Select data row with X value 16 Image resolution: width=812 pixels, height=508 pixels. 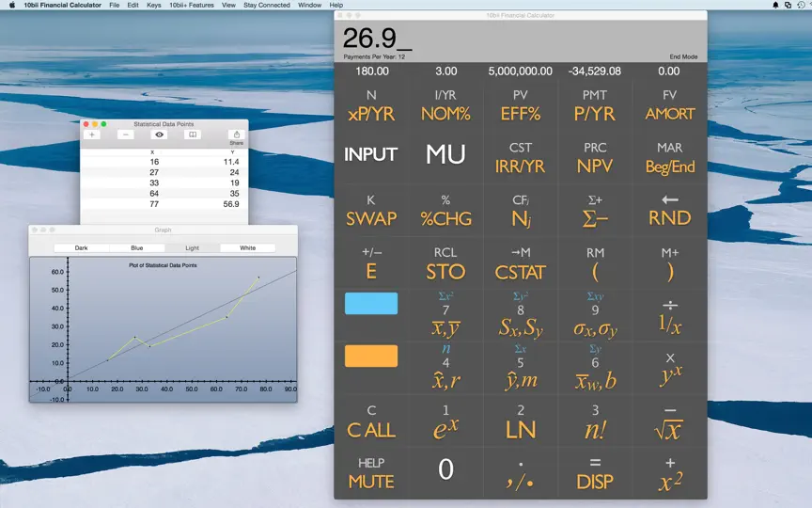pos(164,162)
